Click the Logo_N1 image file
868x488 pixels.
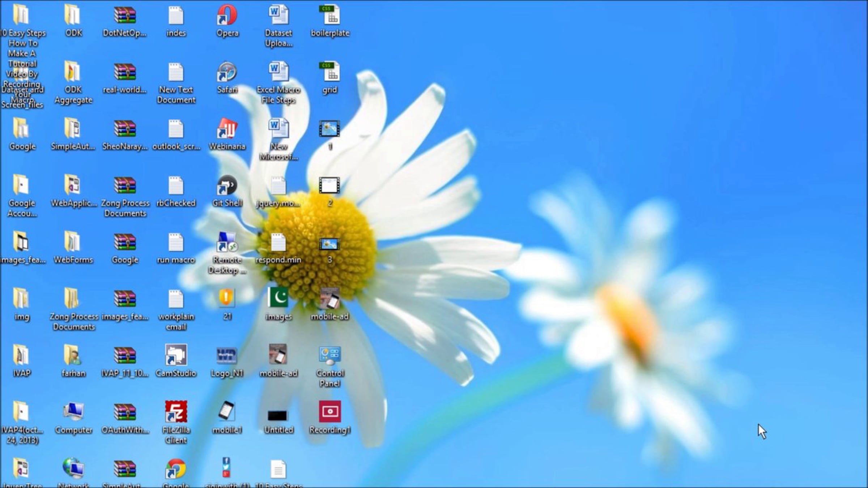227,356
